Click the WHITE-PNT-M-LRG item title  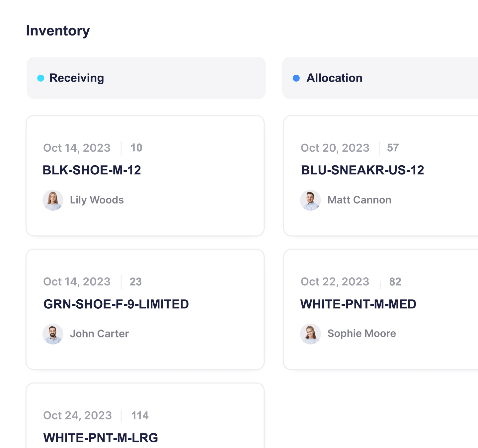101,438
